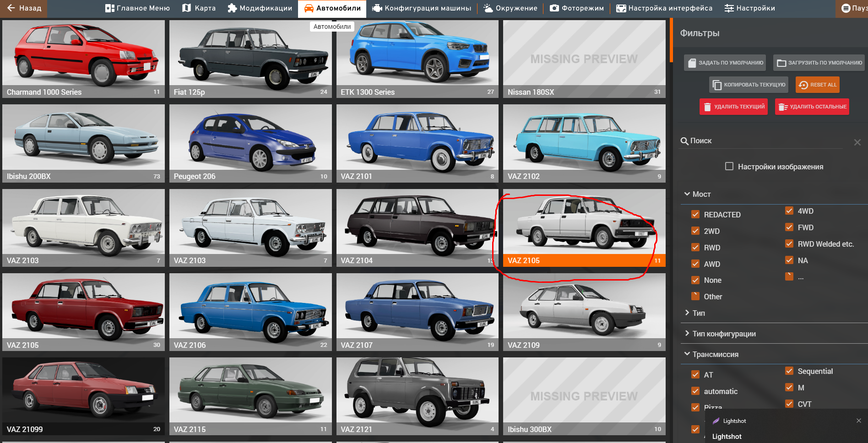This screenshot has height=443, width=868.
Task: Click the back arrow icon next to Назад
Action: coord(11,8)
